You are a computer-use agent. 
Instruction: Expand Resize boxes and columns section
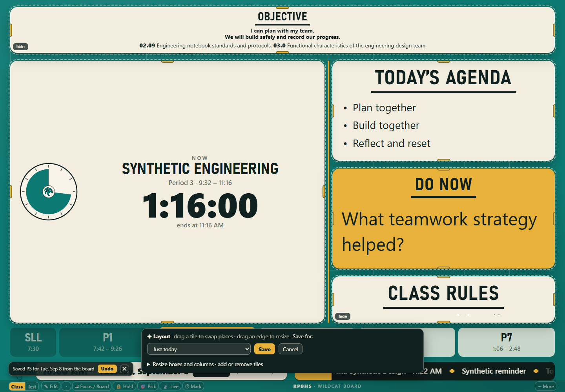[x=205, y=364]
